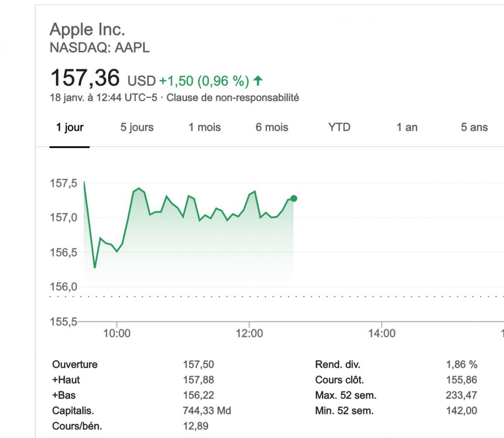Viewport: 504px width, 438px height.
Task: Switch to the YTD view
Action: 340,127
